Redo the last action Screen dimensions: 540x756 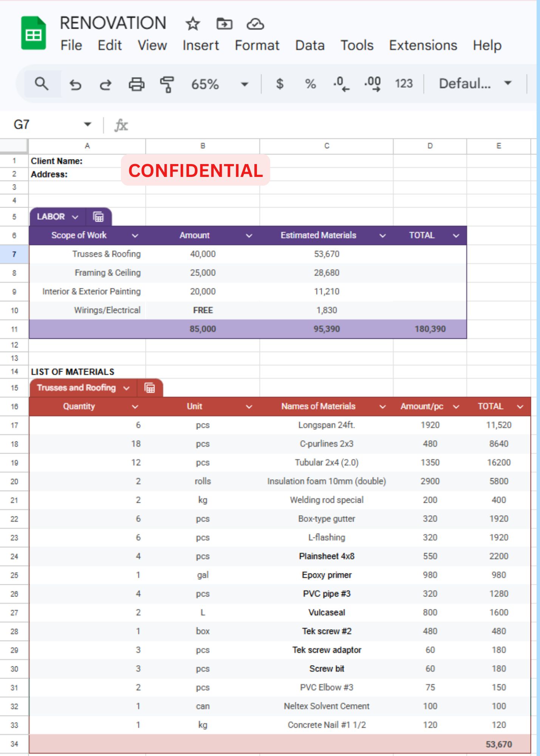[106, 84]
